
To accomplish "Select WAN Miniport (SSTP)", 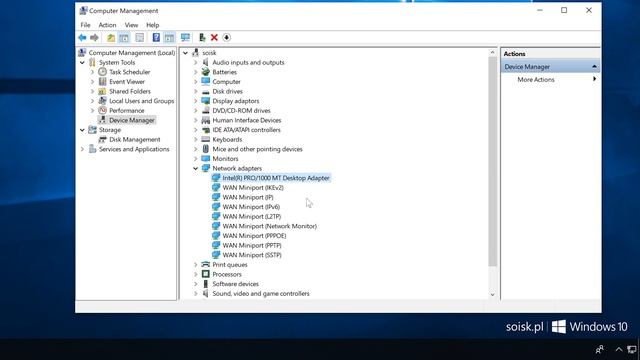I will pos(252,255).
